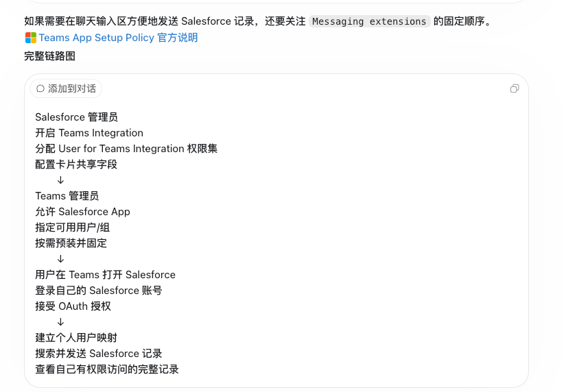This screenshot has width=566, height=392.
Task: Click the 配置卡片共享字段 line
Action: 76,164
